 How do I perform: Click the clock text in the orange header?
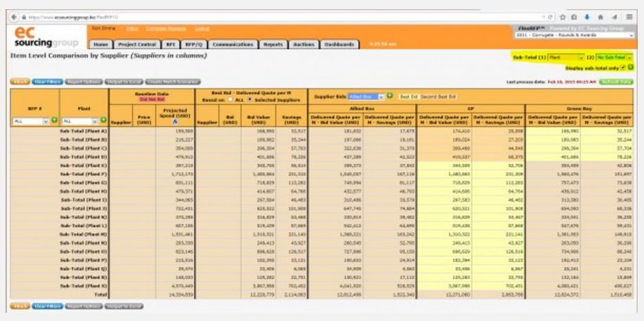(x=383, y=44)
